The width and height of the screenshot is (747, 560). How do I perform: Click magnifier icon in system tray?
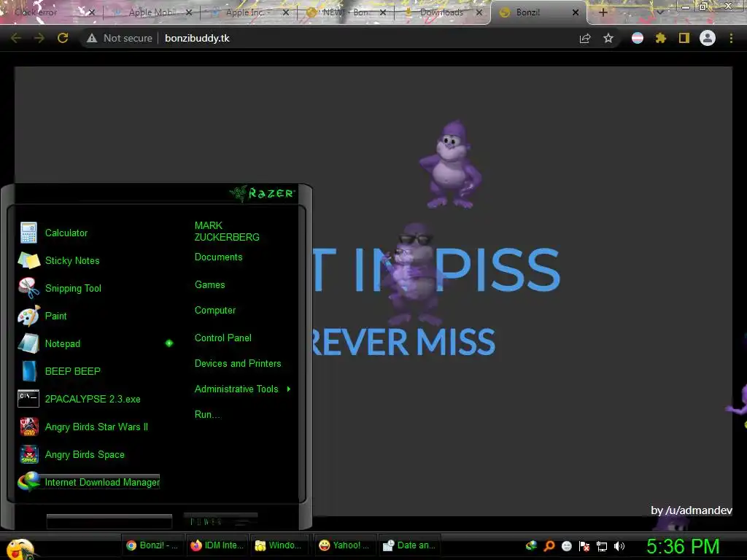pos(549,545)
